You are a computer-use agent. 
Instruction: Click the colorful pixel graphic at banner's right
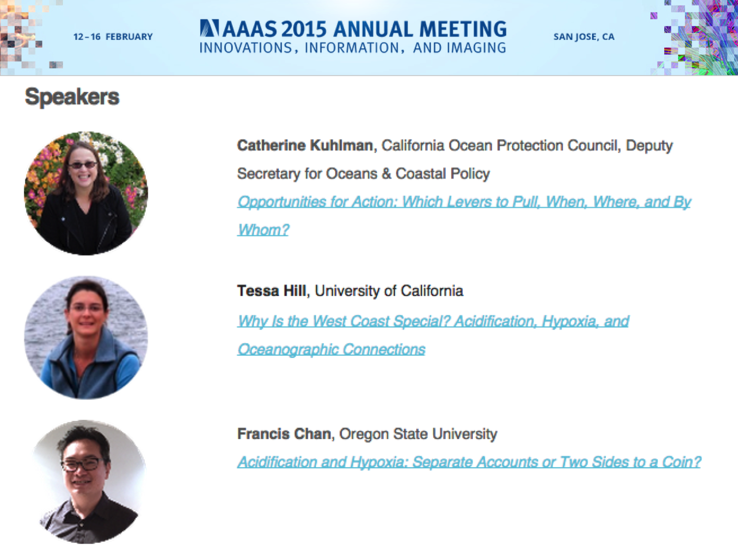click(694, 37)
